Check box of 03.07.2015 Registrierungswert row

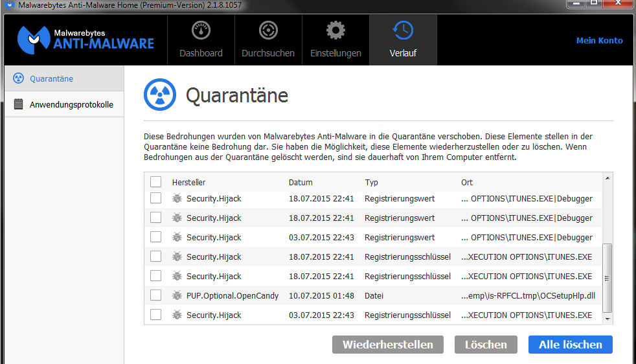pyautogui.click(x=155, y=236)
